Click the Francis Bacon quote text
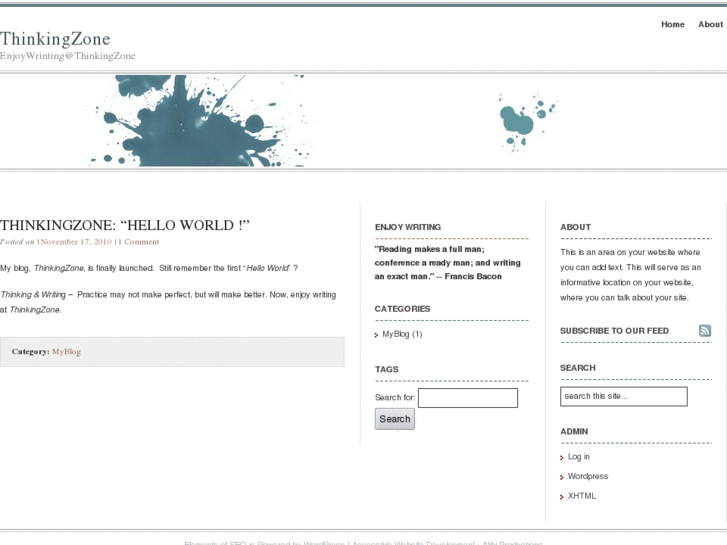The height and width of the screenshot is (545, 727). pos(448,263)
